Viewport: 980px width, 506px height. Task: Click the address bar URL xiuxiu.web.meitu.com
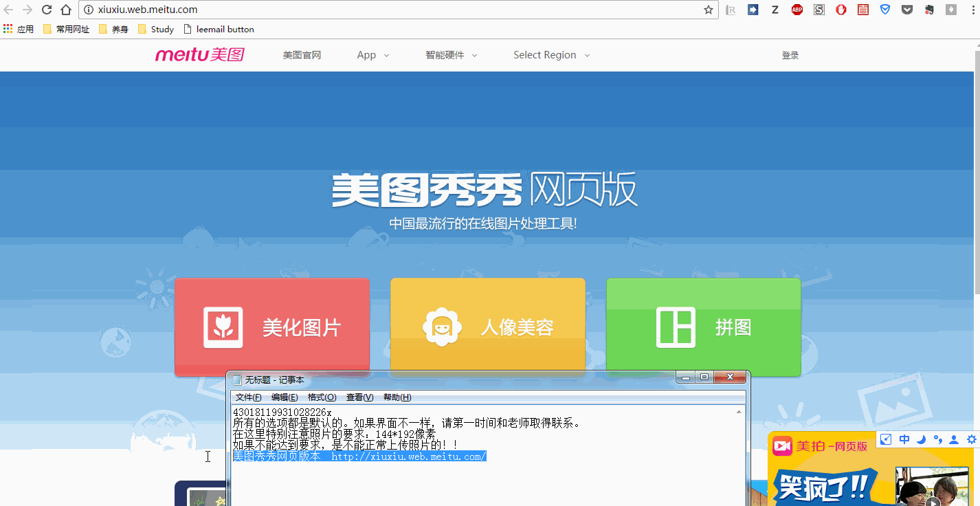(x=148, y=10)
